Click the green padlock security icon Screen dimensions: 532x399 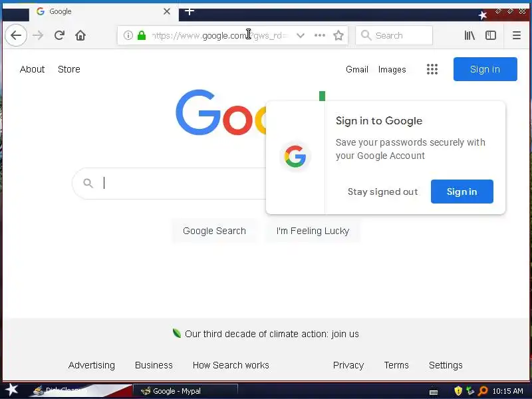pos(142,35)
